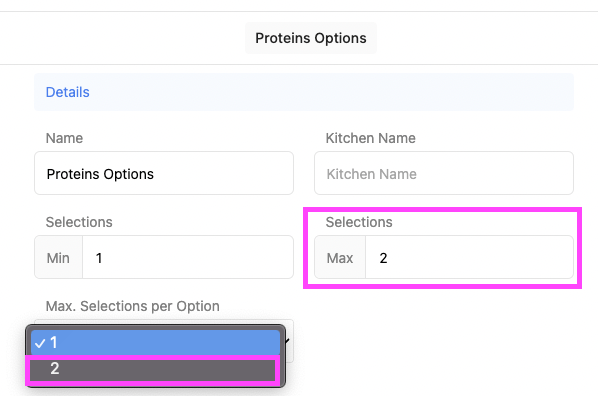Click the Max. Selections per Option label
598x396 pixels.
coord(132,306)
